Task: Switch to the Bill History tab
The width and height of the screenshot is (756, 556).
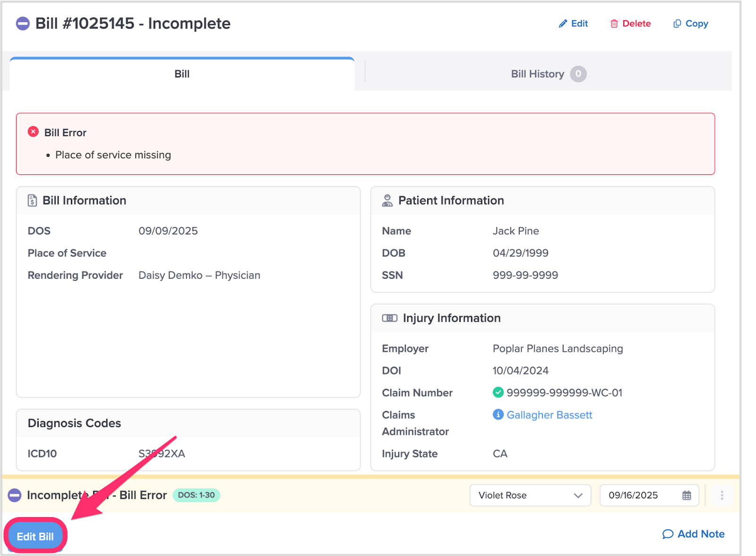Action: click(x=548, y=74)
